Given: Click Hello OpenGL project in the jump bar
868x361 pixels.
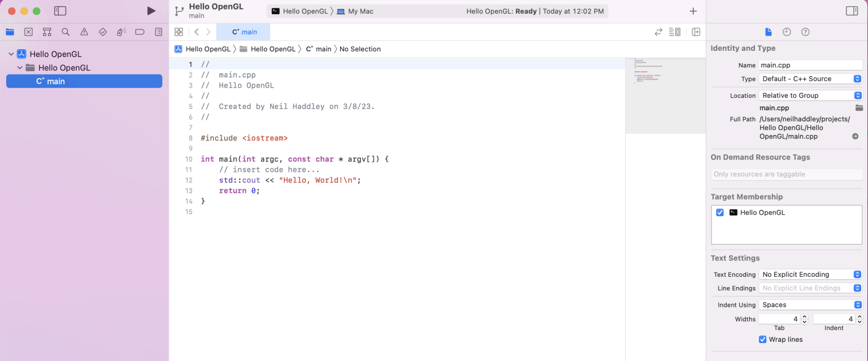Looking at the screenshot, I should click(x=202, y=49).
